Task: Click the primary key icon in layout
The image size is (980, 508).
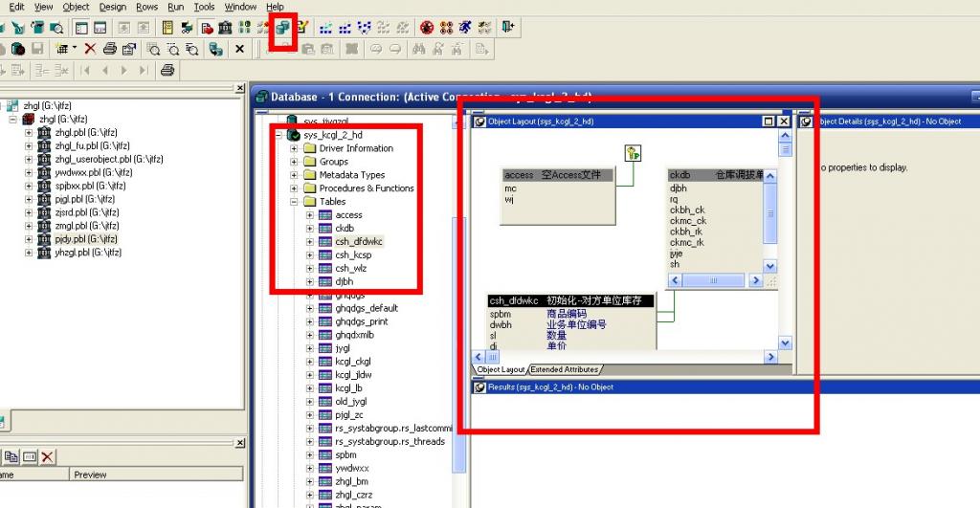Action: pyautogui.click(x=633, y=153)
